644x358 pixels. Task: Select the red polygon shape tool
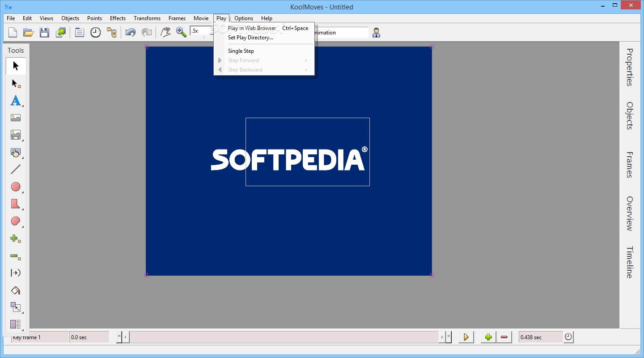click(16, 204)
